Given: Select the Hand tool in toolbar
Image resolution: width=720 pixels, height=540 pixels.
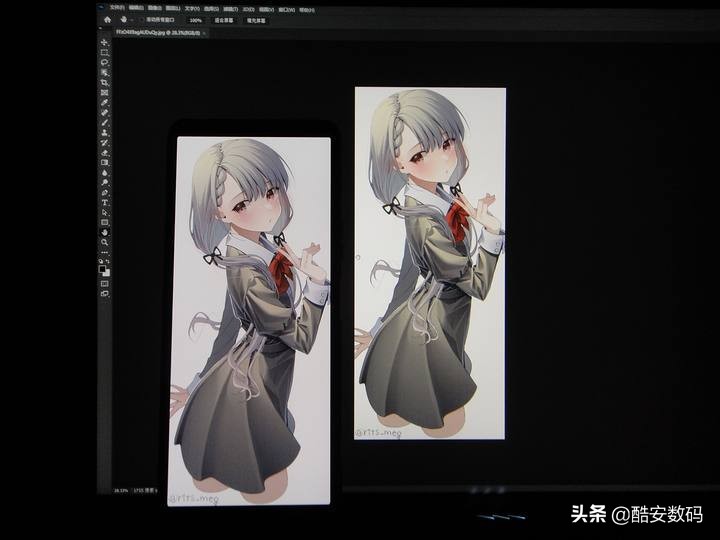Looking at the screenshot, I should pos(104,232).
